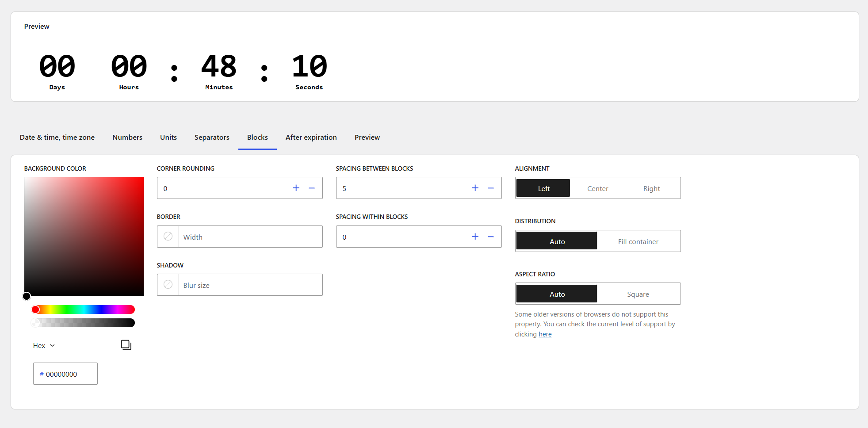Click the BACKGROUND COLOR label
Screen dimensions: 868x428
pos(55,168)
